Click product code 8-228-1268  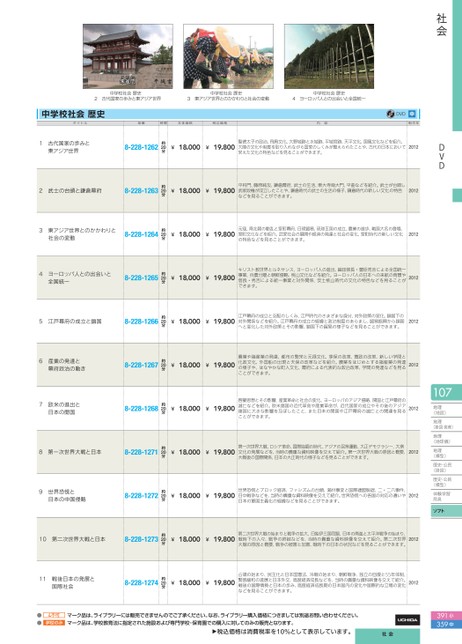pyautogui.click(x=141, y=408)
